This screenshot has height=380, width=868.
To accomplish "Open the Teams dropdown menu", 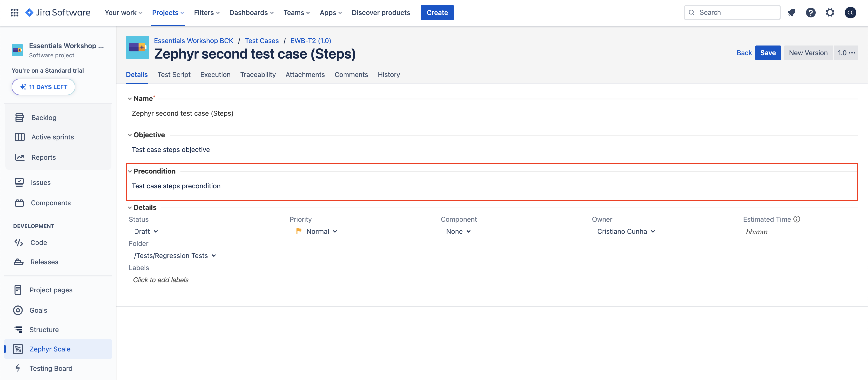I will [x=296, y=12].
